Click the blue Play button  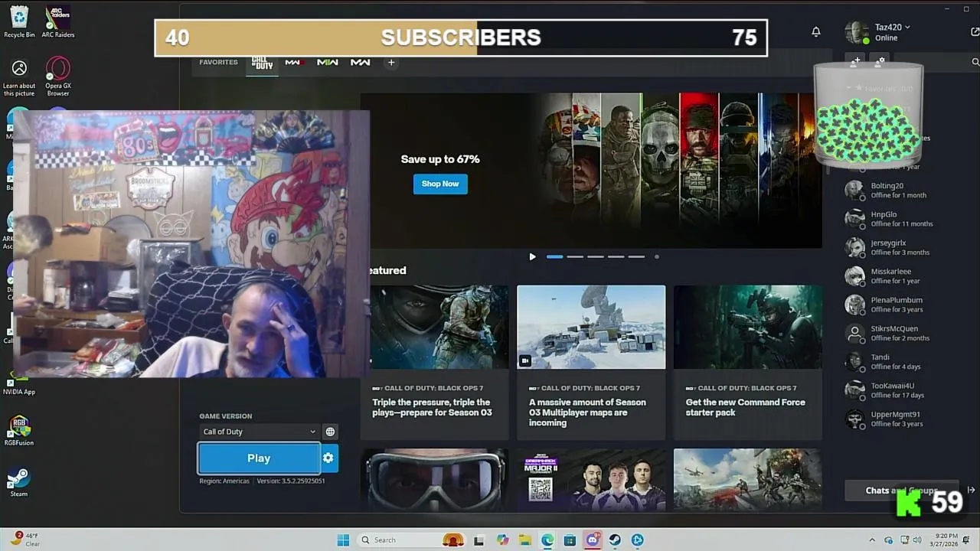pyautogui.click(x=259, y=458)
